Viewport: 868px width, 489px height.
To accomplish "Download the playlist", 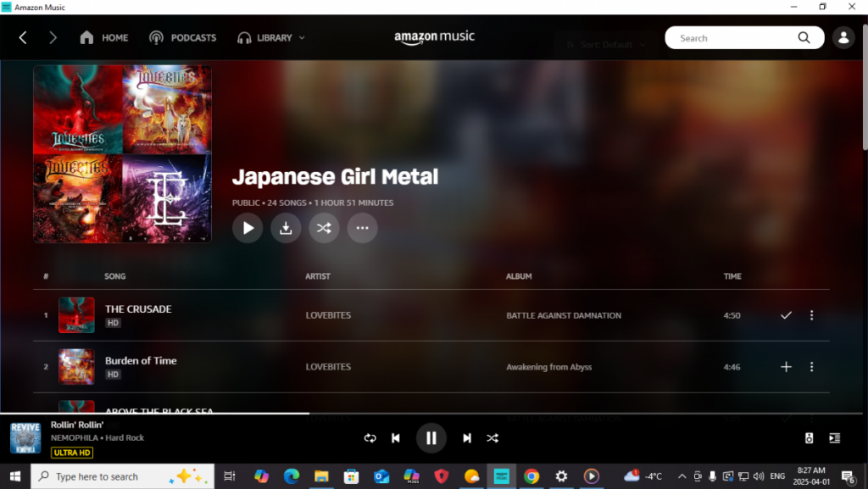I will pyautogui.click(x=286, y=228).
